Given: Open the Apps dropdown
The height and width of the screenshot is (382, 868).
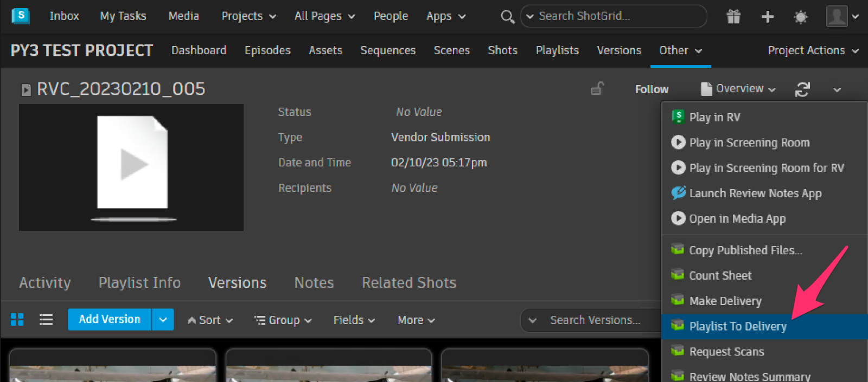Looking at the screenshot, I should pos(446,16).
